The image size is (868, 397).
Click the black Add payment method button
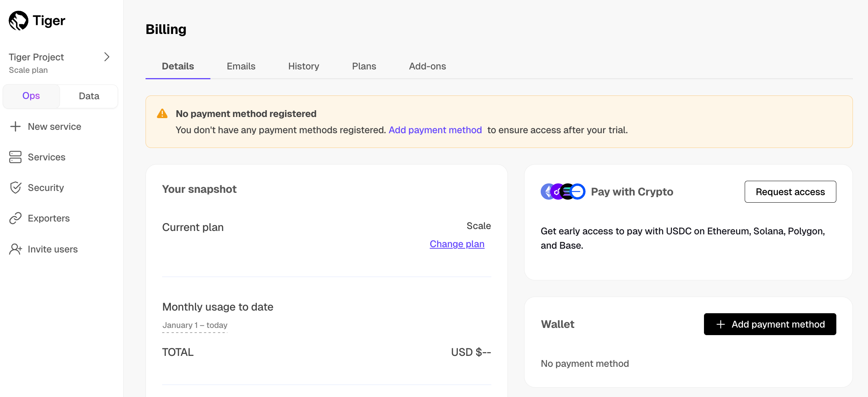coord(770,324)
